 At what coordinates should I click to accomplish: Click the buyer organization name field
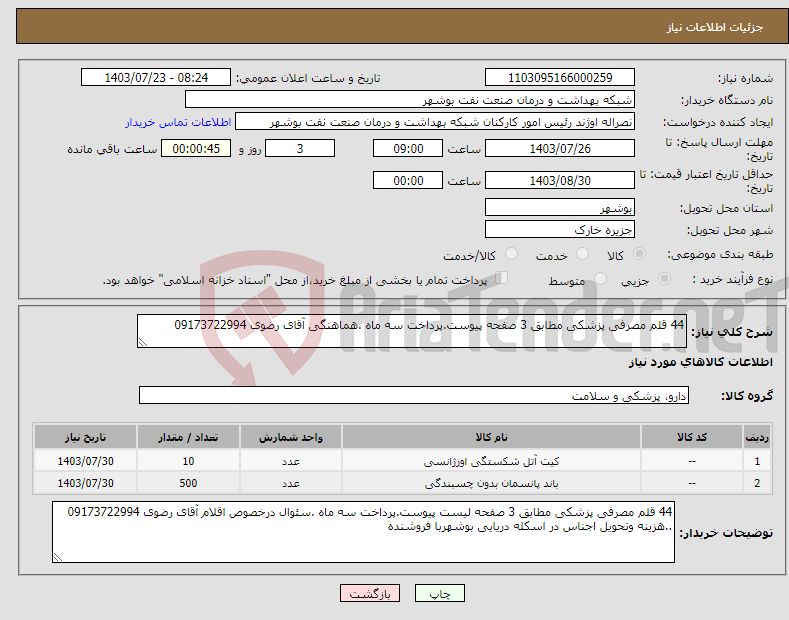(x=410, y=100)
